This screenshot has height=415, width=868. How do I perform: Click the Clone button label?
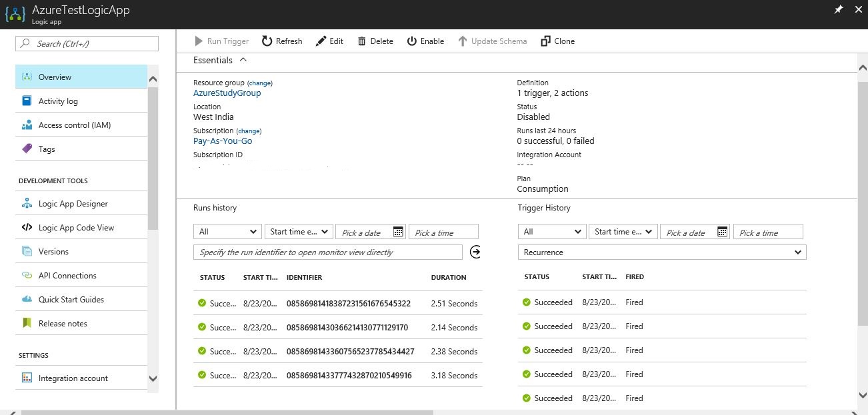coord(565,41)
